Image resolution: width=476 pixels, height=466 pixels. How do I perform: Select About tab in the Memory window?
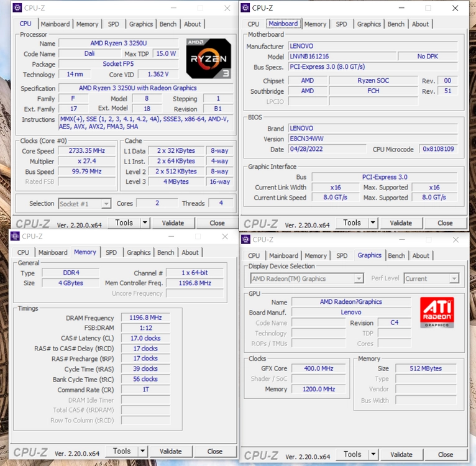pos(190,252)
